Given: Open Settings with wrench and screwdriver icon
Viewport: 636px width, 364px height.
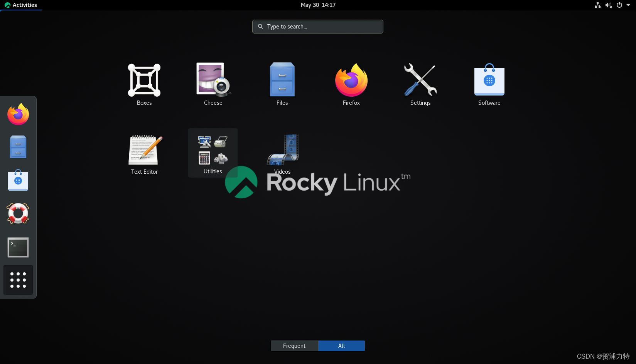Looking at the screenshot, I should (x=420, y=84).
